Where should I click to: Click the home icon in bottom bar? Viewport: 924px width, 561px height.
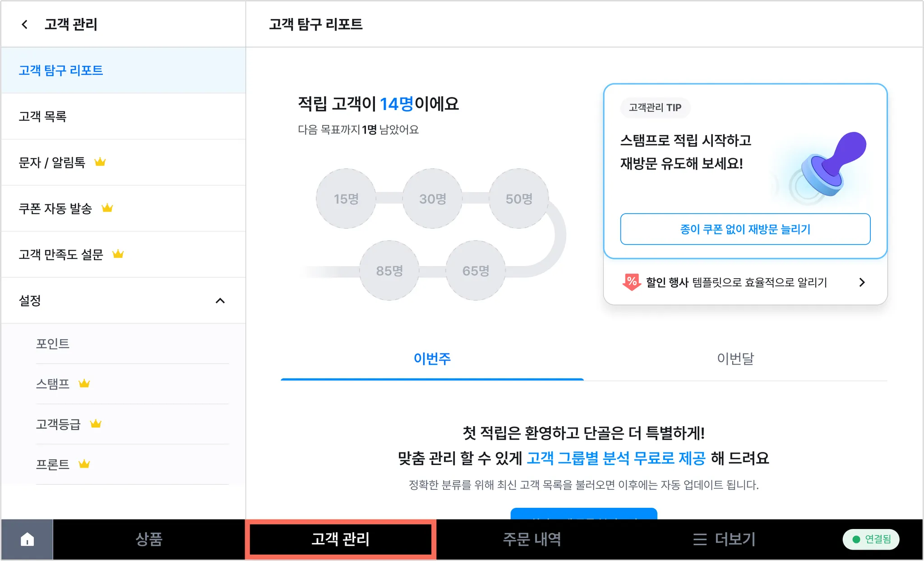pyautogui.click(x=27, y=539)
